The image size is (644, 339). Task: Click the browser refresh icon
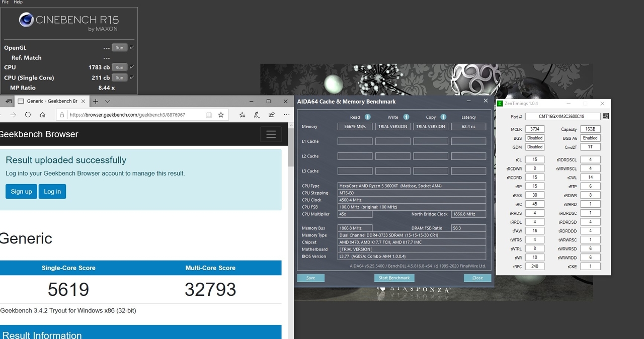click(x=28, y=115)
